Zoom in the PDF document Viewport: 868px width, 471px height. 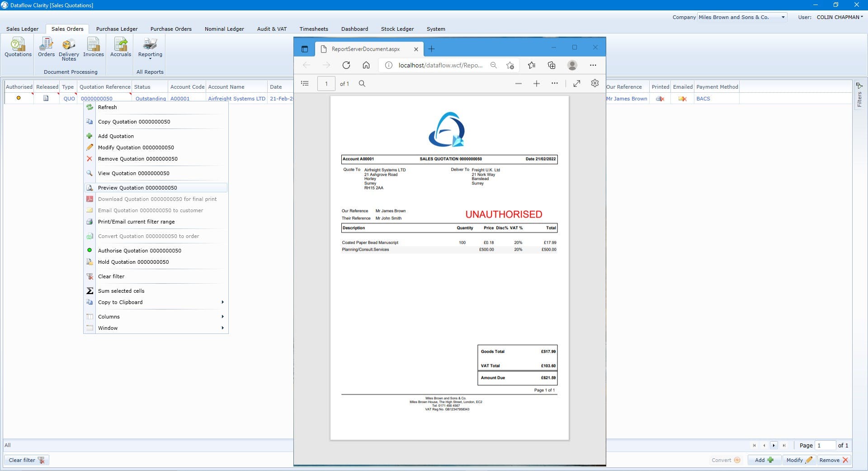tap(537, 83)
